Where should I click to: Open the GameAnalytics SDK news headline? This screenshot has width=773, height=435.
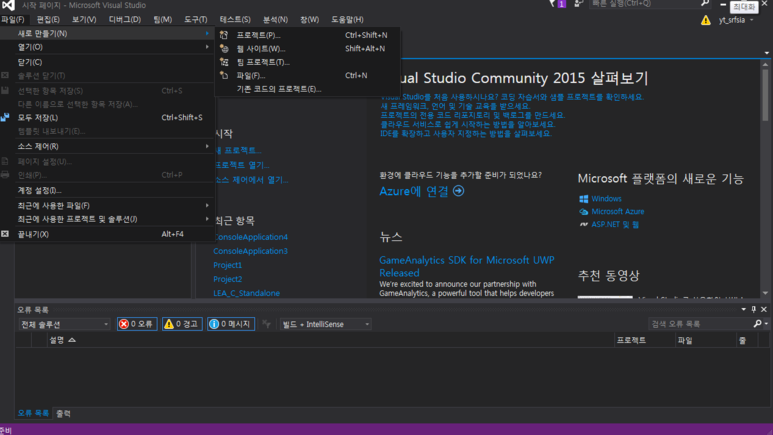(466, 266)
